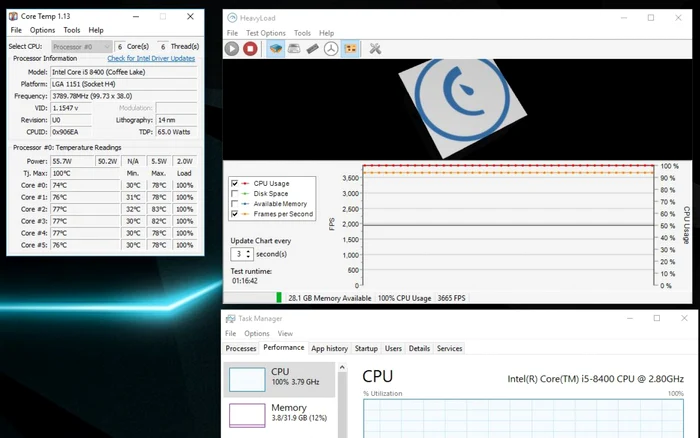Click the Lithography 14 nm value
The height and width of the screenshot is (438, 700).
pyautogui.click(x=176, y=120)
